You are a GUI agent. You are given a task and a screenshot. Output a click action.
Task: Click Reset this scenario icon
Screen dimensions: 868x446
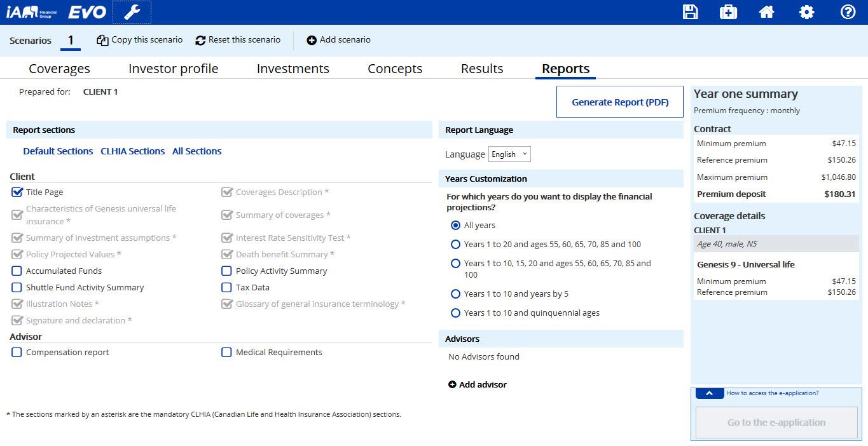pyautogui.click(x=200, y=40)
